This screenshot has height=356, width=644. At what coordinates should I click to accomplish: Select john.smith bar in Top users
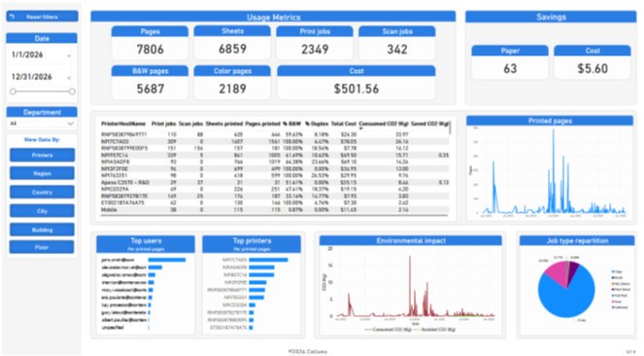tap(167, 260)
